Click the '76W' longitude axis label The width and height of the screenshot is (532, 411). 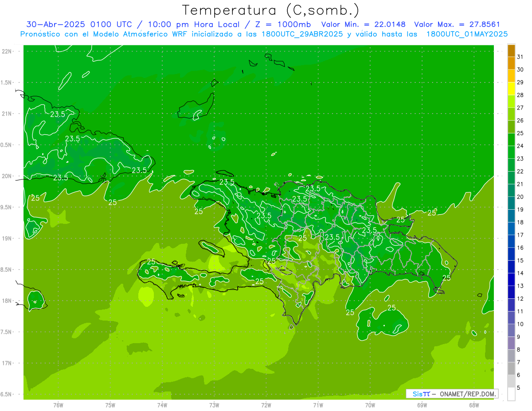(58, 405)
